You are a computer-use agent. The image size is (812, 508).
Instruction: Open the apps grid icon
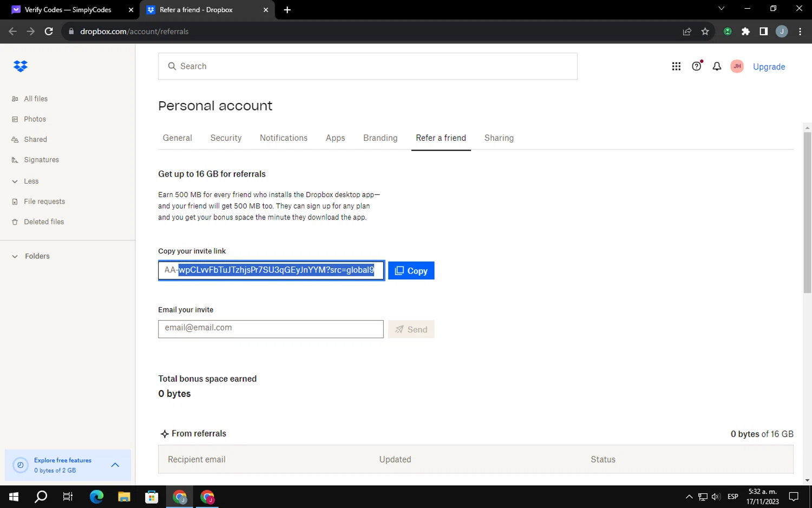coord(676,66)
